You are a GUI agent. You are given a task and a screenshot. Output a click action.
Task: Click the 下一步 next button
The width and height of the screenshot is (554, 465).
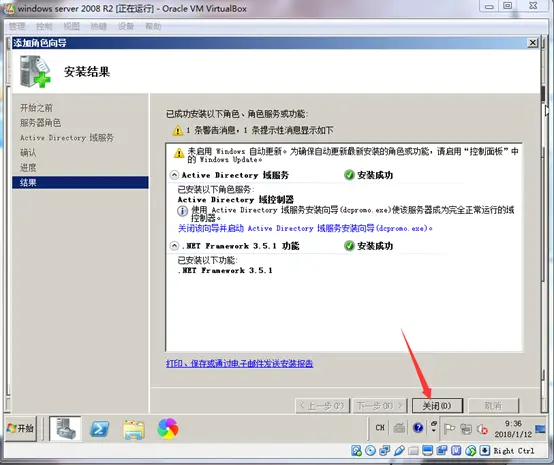pos(380,406)
